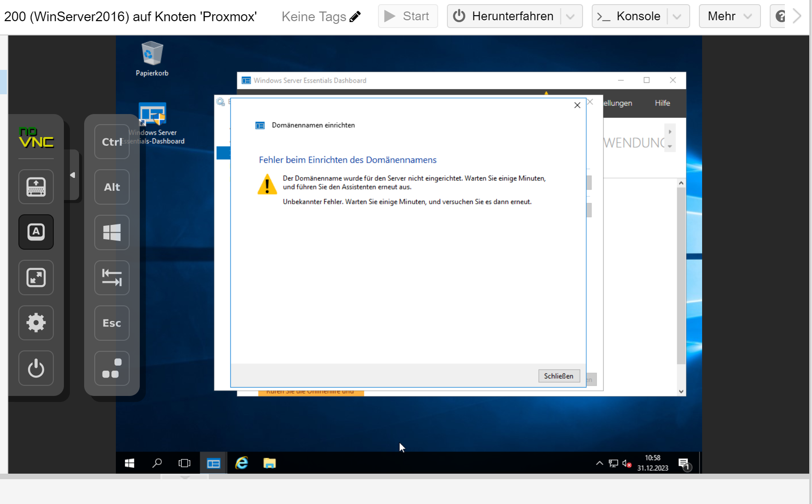Send Esc key via noVNC
Image resolution: width=812 pixels, height=504 pixels.
pyautogui.click(x=112, y=323)
